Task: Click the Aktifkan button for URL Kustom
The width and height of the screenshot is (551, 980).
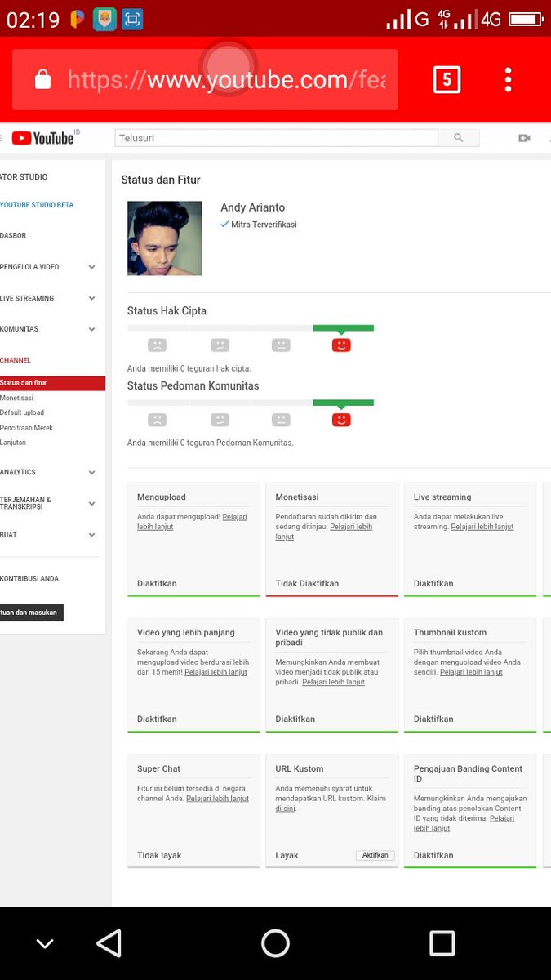Action: pyautogui.click(x=375, y=855)
